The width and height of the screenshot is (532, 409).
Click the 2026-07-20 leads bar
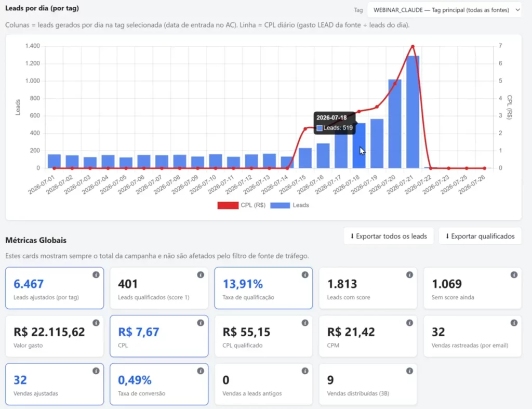pos(395,124)
